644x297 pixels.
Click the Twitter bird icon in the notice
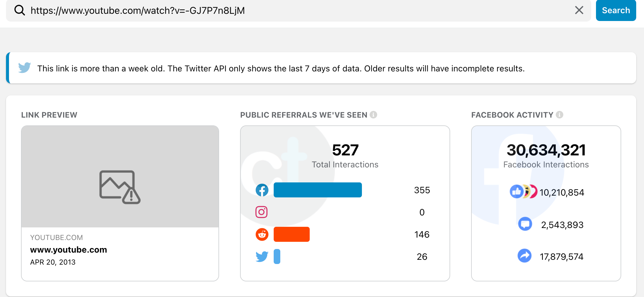(x=24, y=68)
